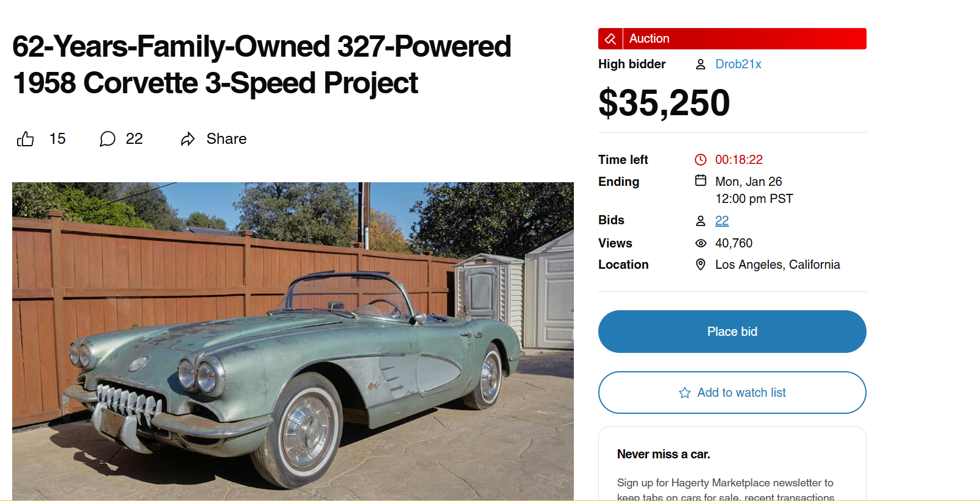Click the bidder person icon next to Bids
This screenshot has height=501, width=980.
(700, 220)
